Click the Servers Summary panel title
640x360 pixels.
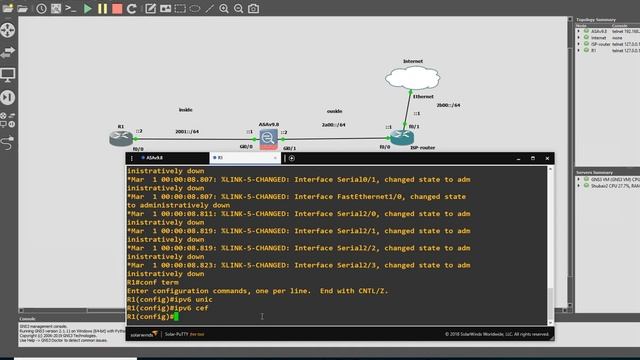pos(594,172)
